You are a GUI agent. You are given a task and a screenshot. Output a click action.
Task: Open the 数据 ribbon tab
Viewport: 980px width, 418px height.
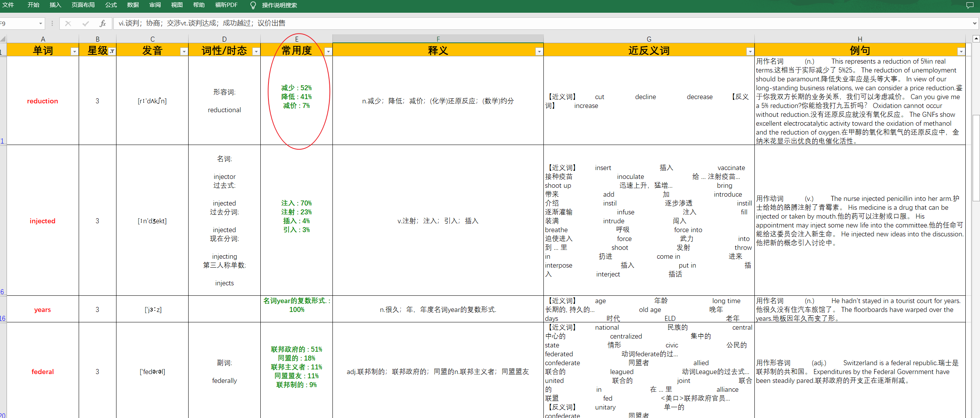tap(133, 5)
